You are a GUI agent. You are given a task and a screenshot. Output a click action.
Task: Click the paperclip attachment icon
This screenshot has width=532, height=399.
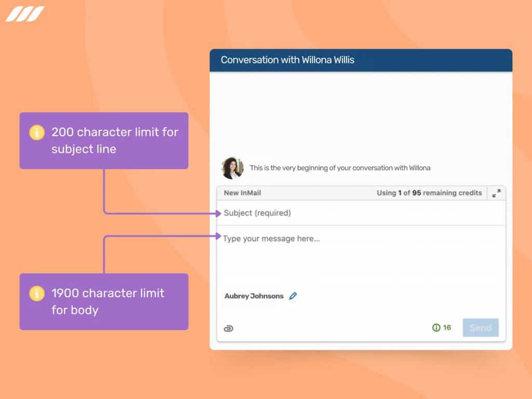[229, 328]
